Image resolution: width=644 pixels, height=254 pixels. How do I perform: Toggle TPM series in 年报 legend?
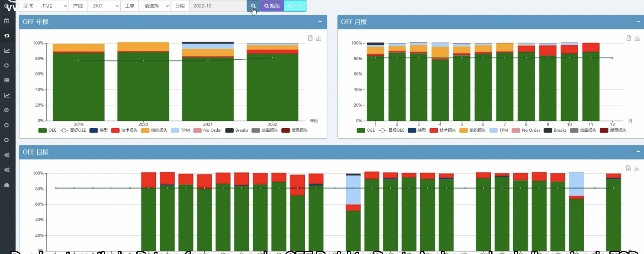click(x=180, y=130)
